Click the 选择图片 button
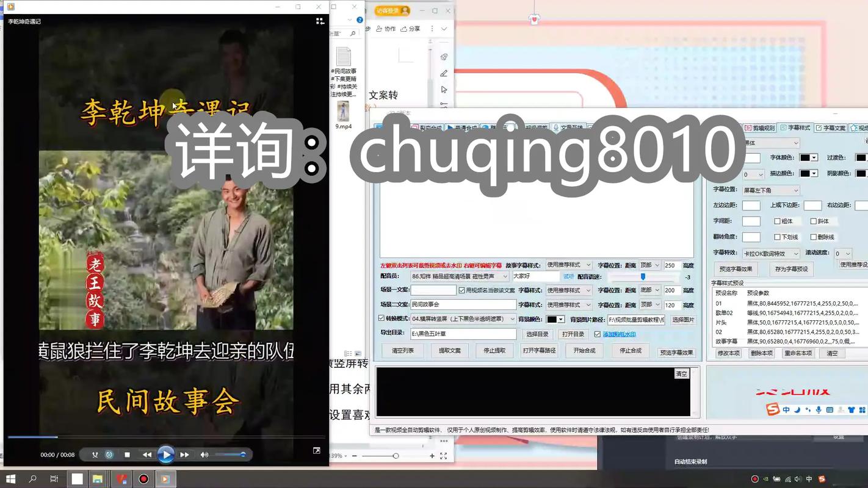 683,320
